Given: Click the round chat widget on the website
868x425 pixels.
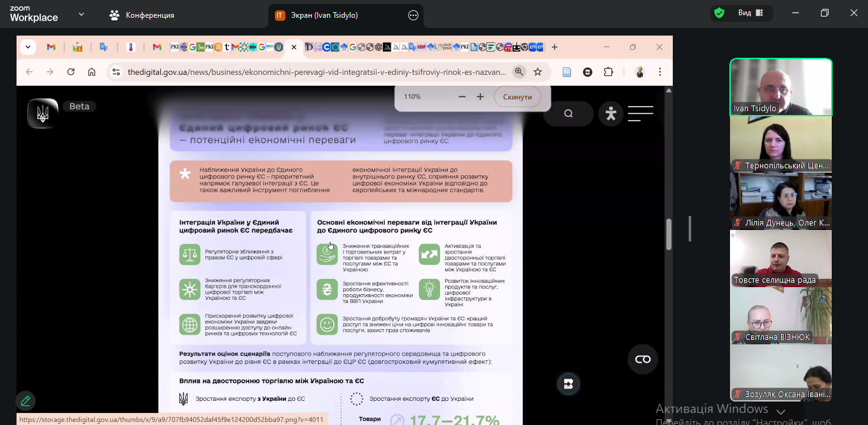Looking at the screenshot, I should [642, 360].
